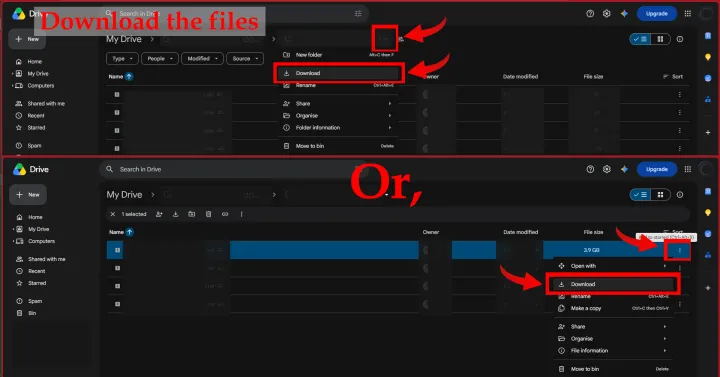
Task: Expand Computers tree arrow in upper sidebar
Action: (x=12, y=85)
